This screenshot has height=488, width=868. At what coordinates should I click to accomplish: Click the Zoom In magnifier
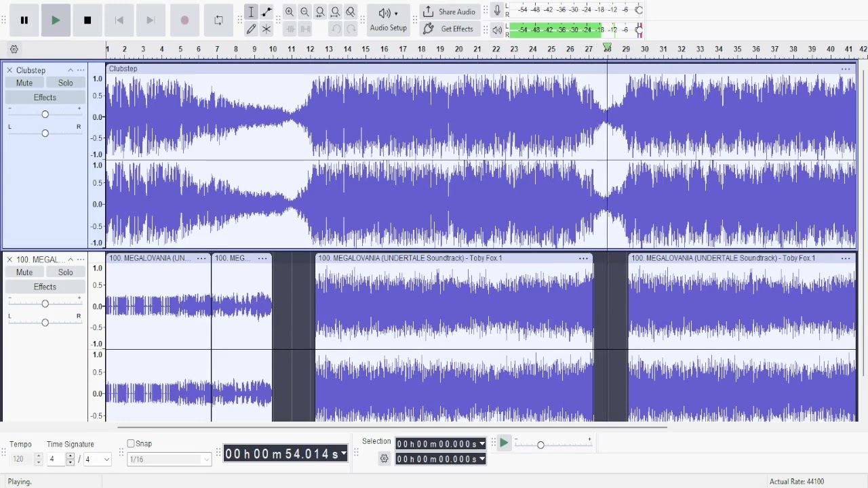(x=290, y=12)
